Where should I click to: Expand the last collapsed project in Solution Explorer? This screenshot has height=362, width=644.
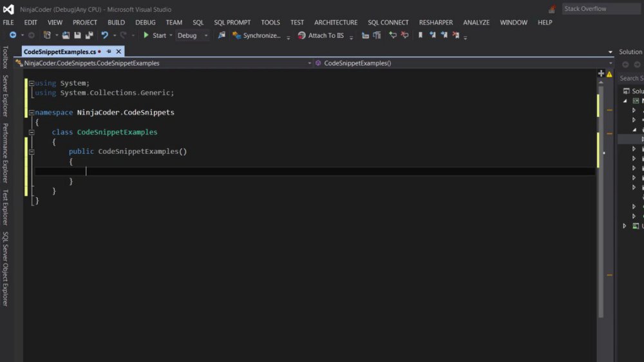point(625,226)
